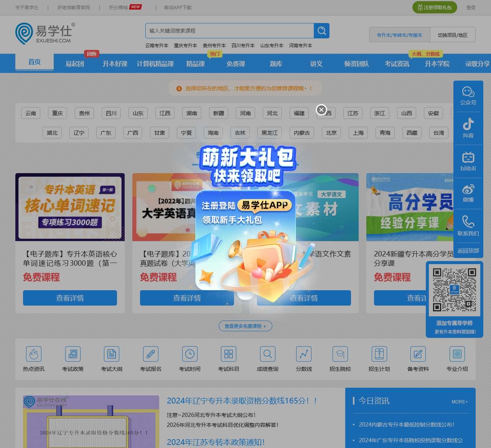
Task: Click the 易学仕 logo
Action: pyautogui.click(x=45, y=33)
